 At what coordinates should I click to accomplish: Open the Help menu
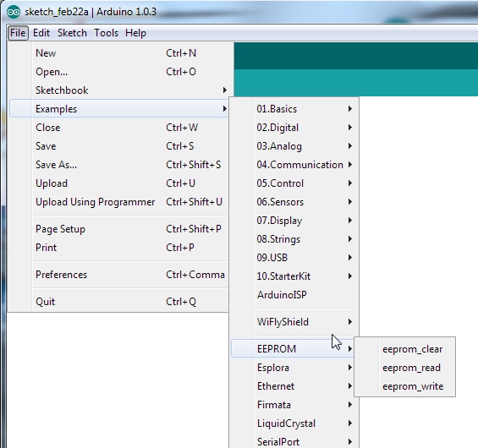[135, 33]
